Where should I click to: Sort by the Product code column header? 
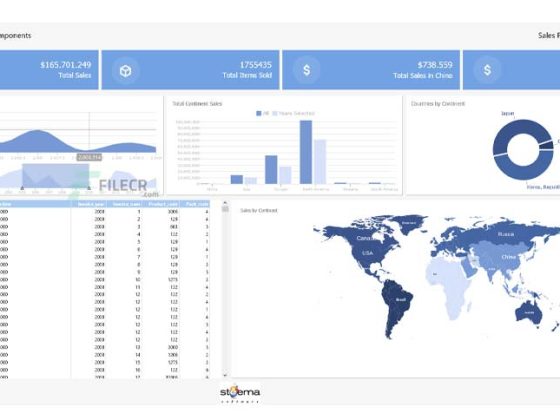coord(162,204)
